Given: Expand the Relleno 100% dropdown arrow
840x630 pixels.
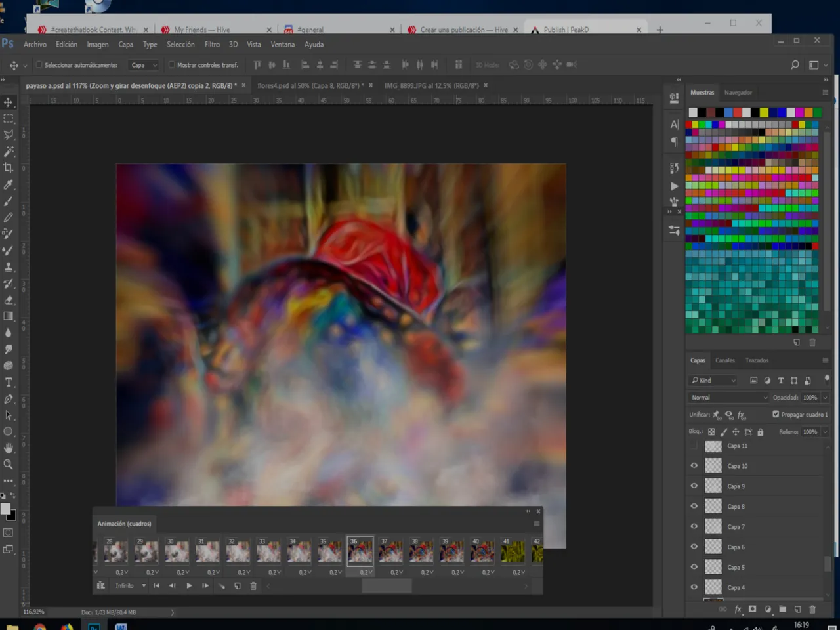Looking at the screenshot, I should 825,432.
